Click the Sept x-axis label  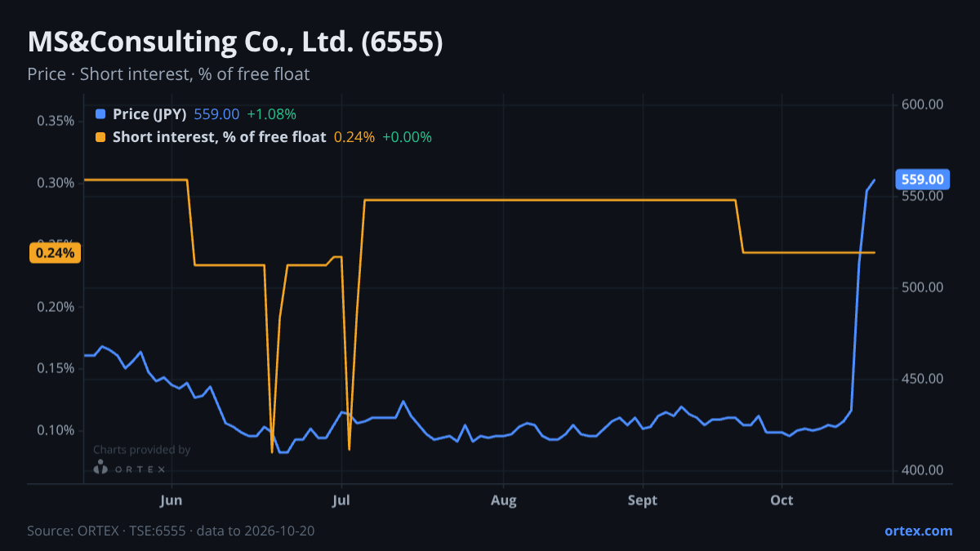(x=643, y=500)
